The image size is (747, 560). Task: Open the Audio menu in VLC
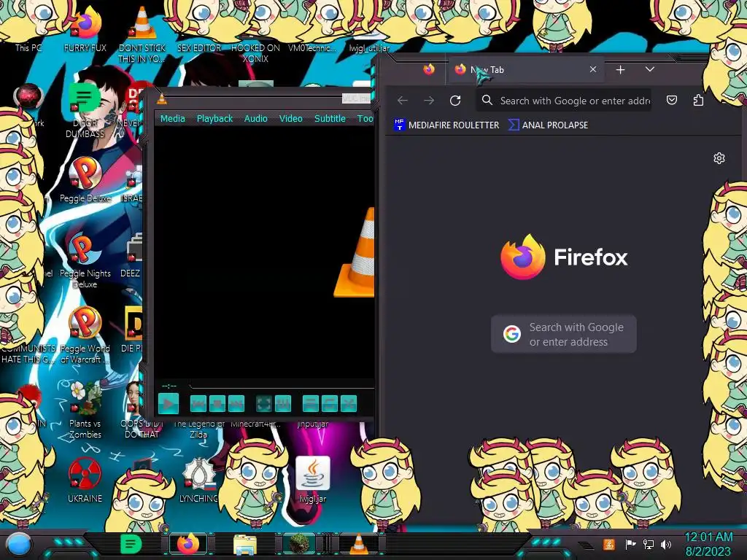pyautogui.click(x=256, y=119)
